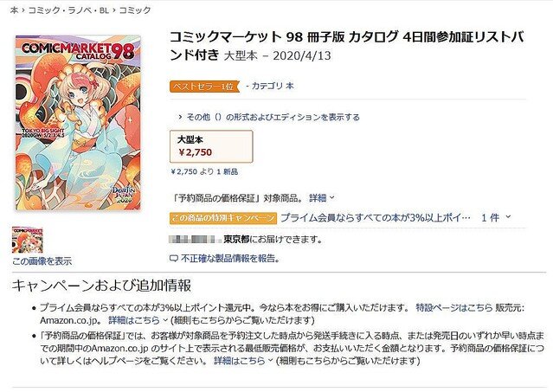Viewport: 553px width, 392px height.
Task: Click the ベストセラー1位 orange badge
Action: pos(204,86)
